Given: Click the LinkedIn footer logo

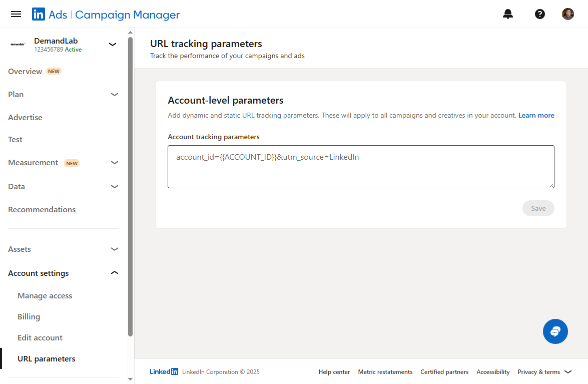Looking at the screenshot, I should pos(164,372).
